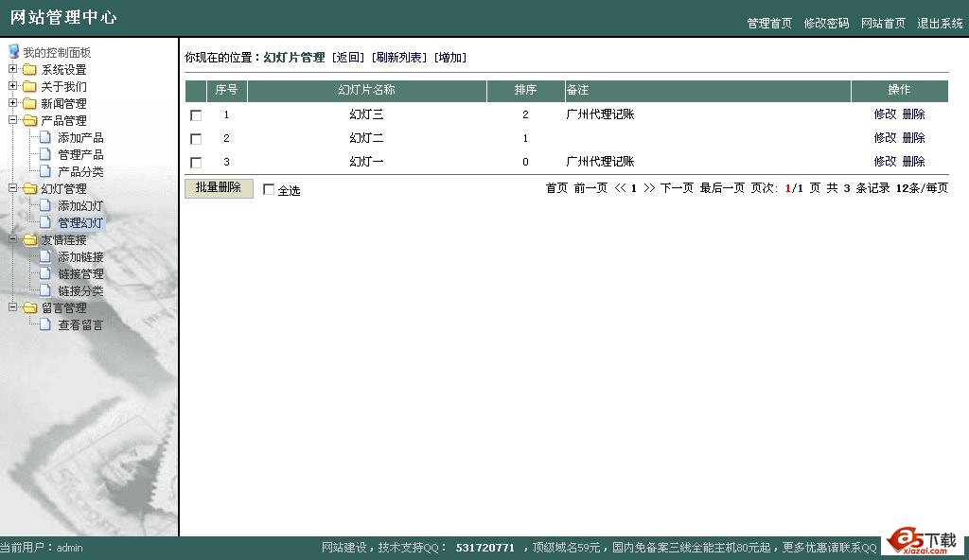
Task: Click 退出系统 to log out
Action: click(x=940, y=24)
